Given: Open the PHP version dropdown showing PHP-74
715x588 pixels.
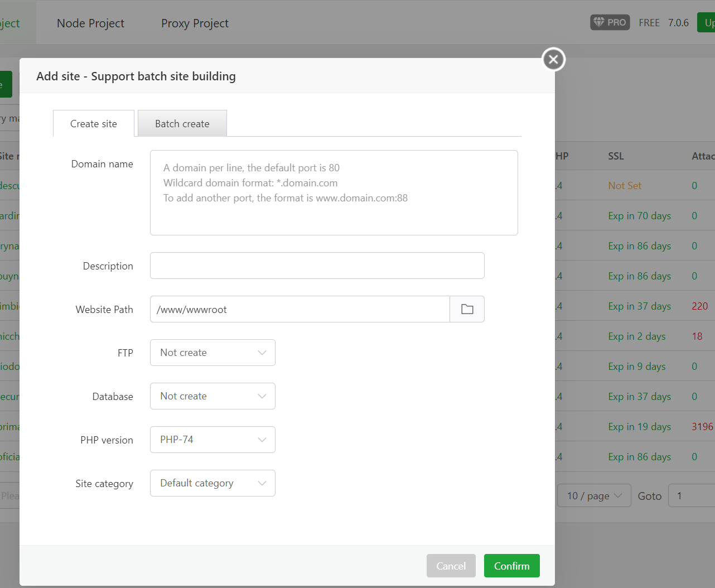Looking at the screenshot, I should click(212, 439).
